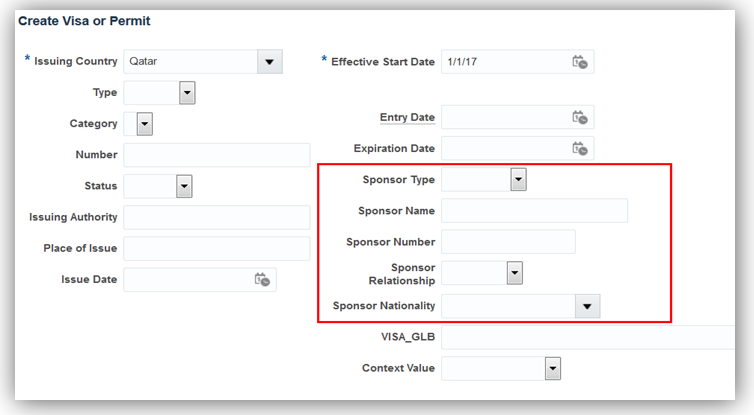Expand the Context Value dropdown
Image resolution: width=754 pixels, height=415 pixels.
(x=552, y=368)
